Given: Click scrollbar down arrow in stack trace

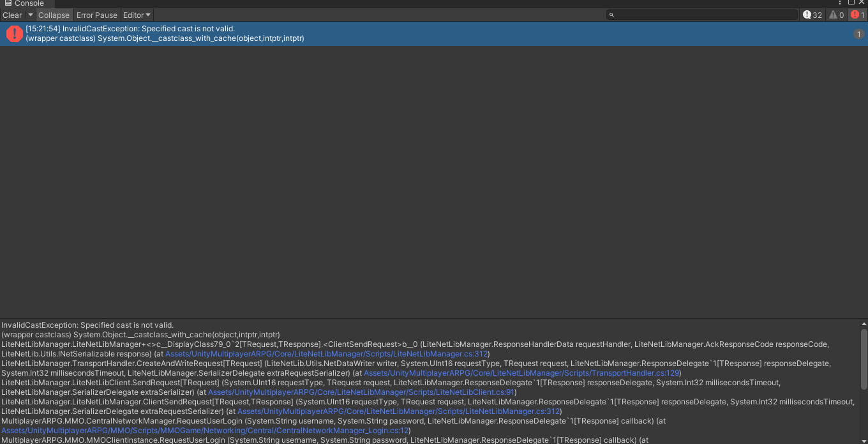Looking at the screenshot, I should [864, 440].
